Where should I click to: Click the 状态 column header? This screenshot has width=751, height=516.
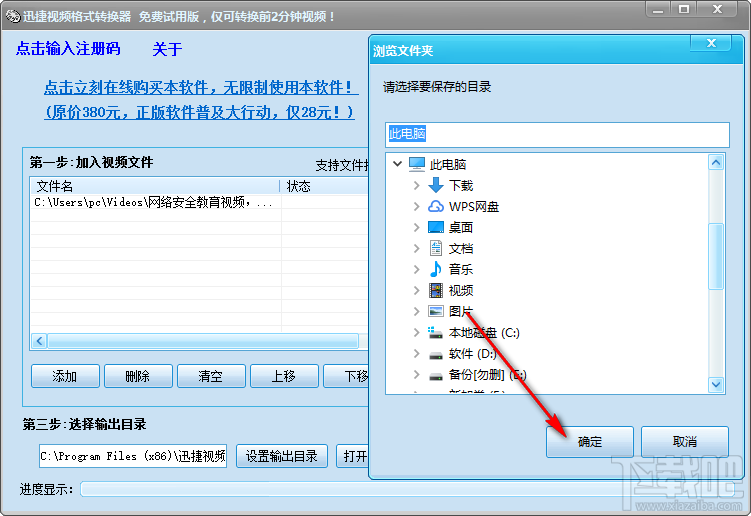point(325,186)
